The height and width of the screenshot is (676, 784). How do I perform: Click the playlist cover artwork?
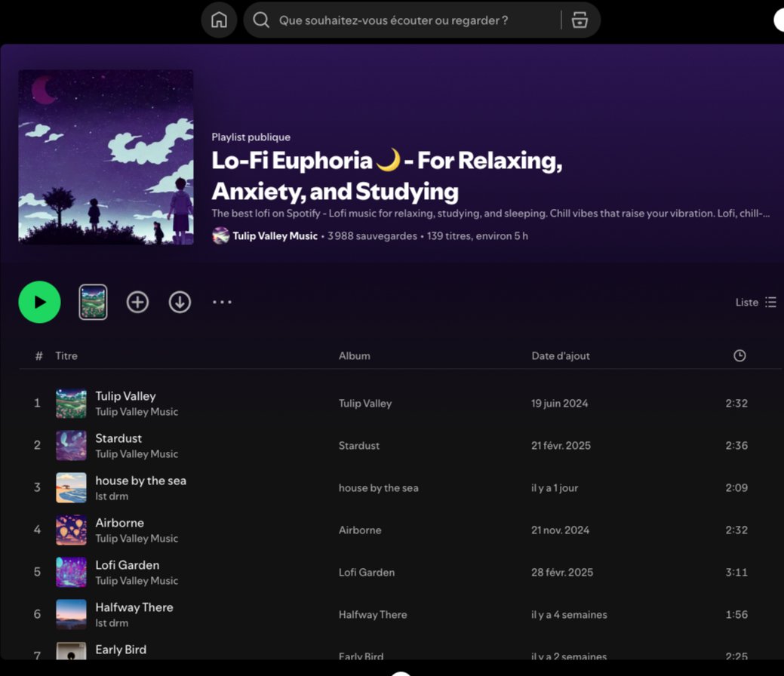(106, 157)
